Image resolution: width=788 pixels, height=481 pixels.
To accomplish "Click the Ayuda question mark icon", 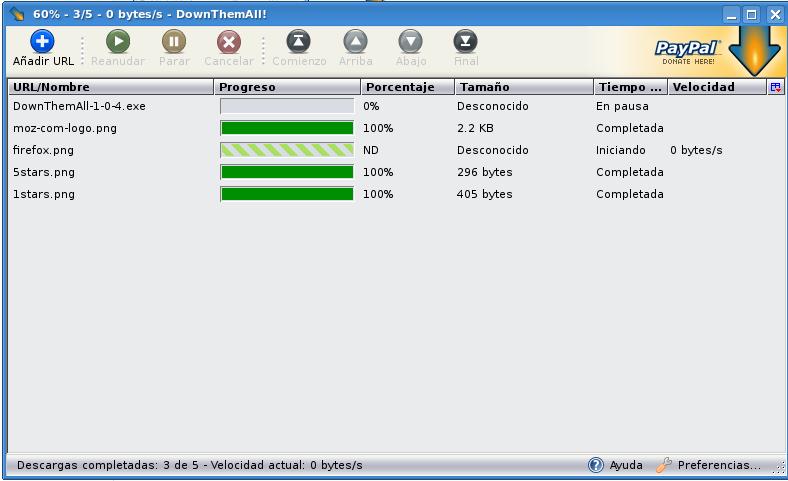I will pyautogui.click(x=596, y=465).
